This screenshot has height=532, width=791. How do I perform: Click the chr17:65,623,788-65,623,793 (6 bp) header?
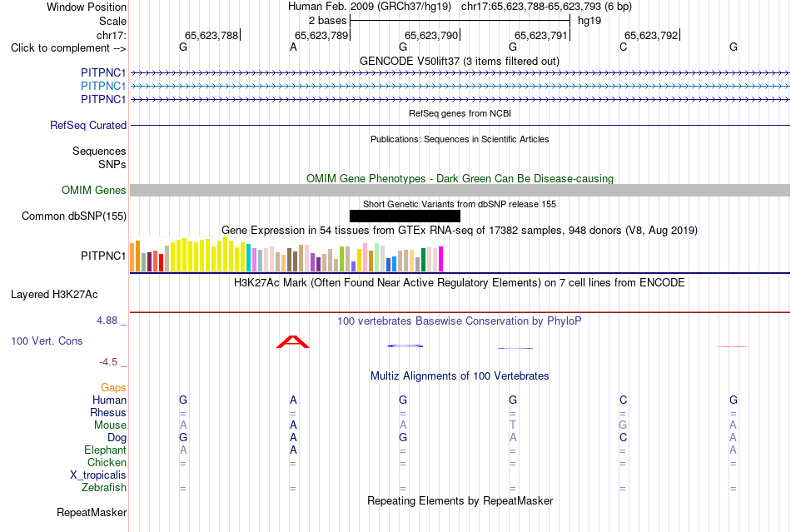coord(546,7)
